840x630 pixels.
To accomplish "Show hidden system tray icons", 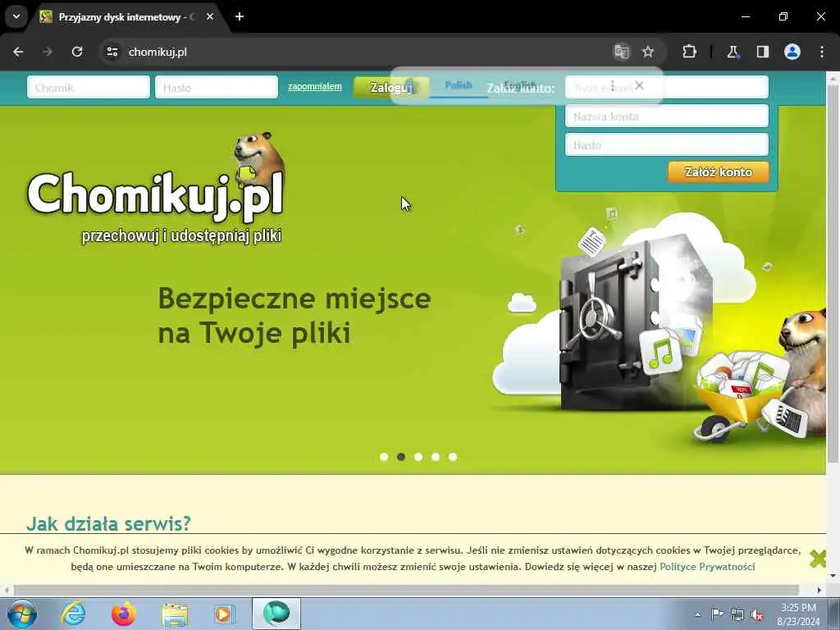I will 697,614.
